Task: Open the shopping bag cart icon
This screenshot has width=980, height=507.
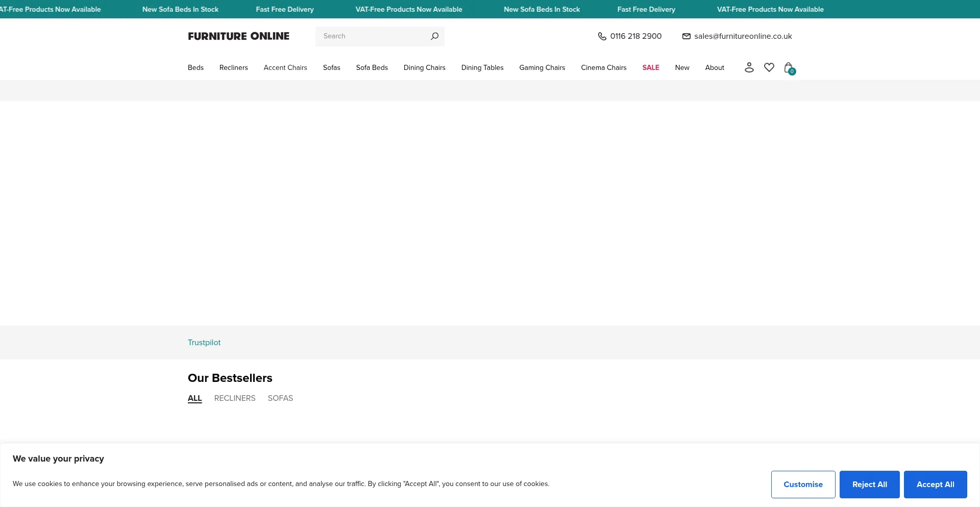Action: click(x=789, y=68)
